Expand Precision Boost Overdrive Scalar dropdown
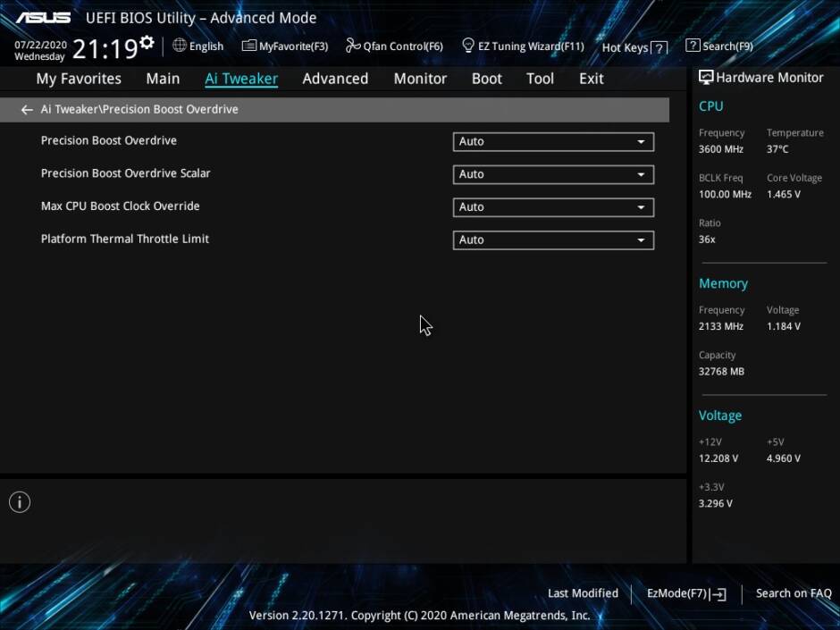 553,174
